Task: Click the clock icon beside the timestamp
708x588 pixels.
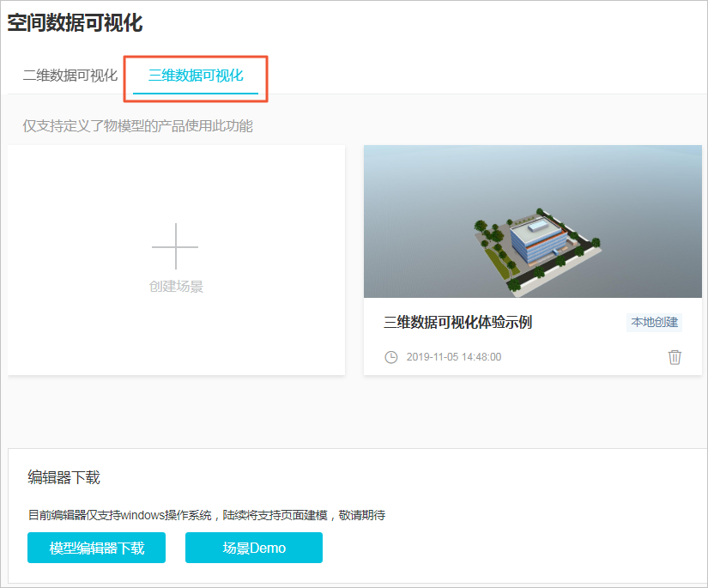Action: (390, 357)
